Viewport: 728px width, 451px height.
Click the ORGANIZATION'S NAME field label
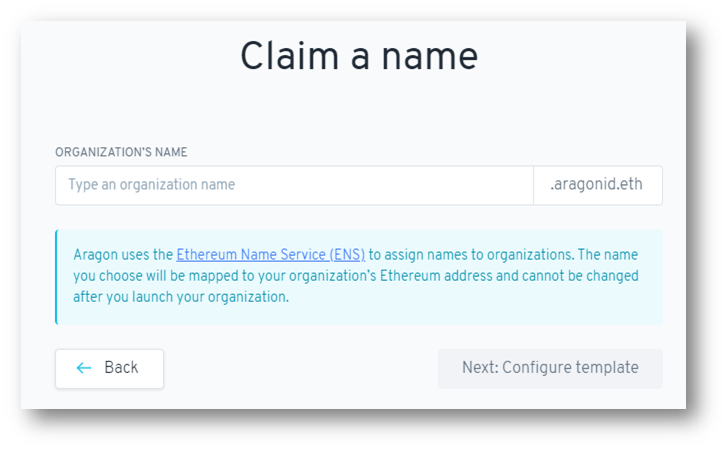(x=121, y=152)
